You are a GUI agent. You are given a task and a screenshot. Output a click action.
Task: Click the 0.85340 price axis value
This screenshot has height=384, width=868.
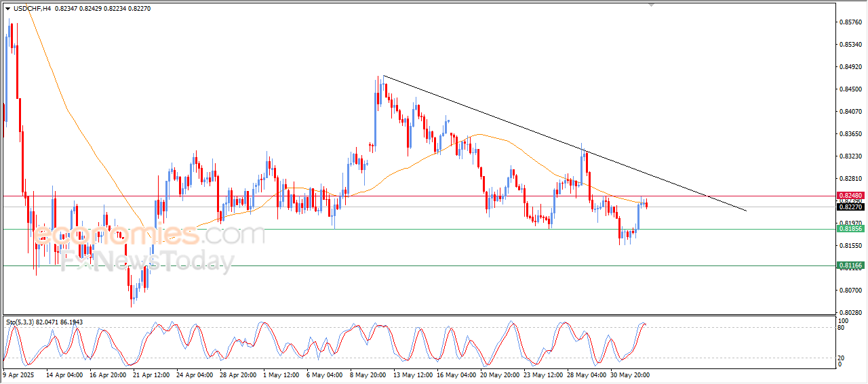tap(850, 45)
